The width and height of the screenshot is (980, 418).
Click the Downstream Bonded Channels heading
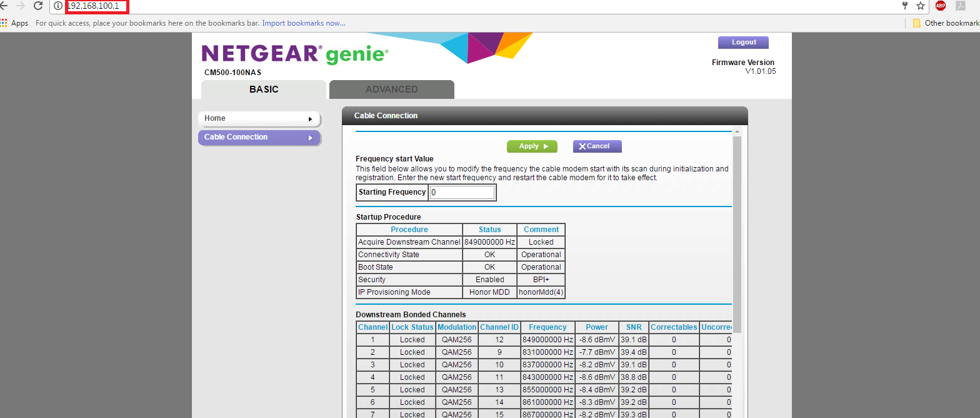tap(411, 315)
